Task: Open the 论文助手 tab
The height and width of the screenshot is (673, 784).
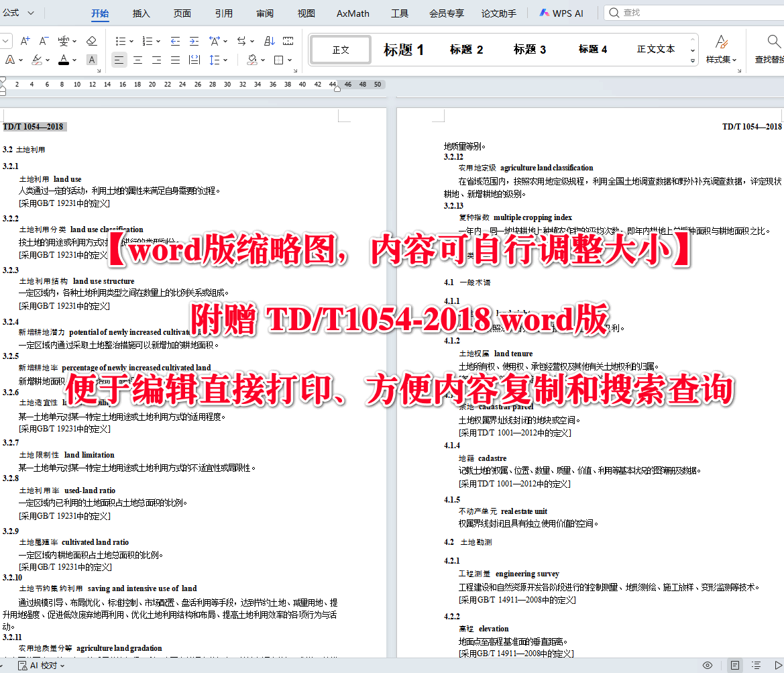Action: click(x=498, y=13)
